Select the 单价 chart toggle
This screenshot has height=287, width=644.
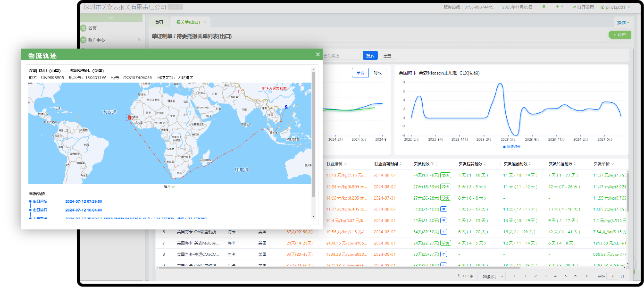(x=360, y=73)
